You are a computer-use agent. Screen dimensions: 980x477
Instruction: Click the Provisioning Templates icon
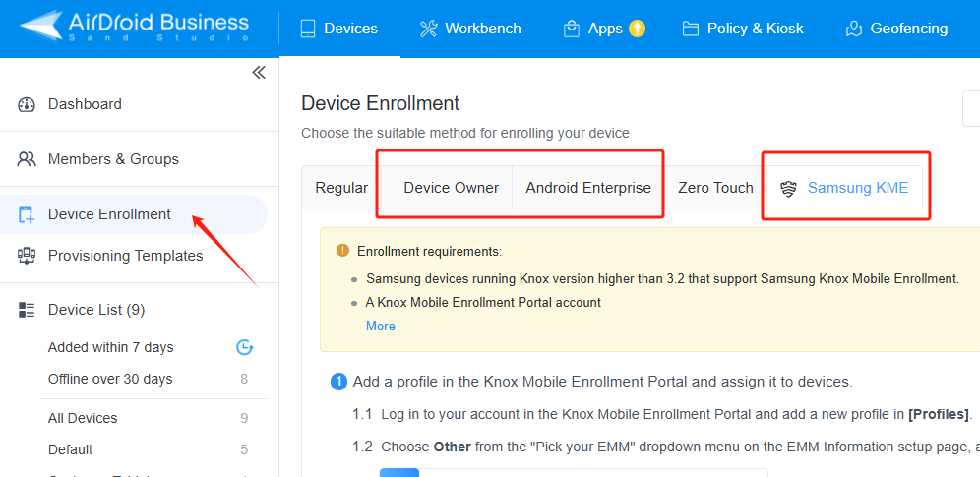27,256
